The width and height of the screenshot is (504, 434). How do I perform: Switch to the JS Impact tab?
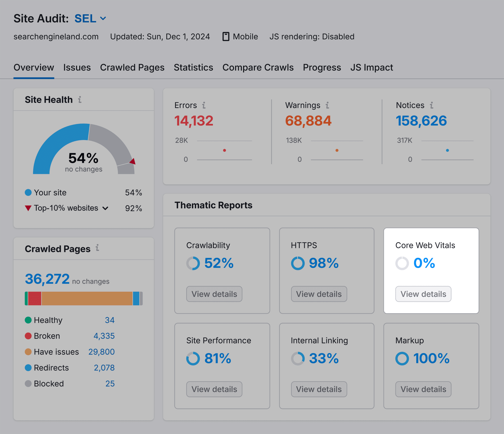tap(372, 67)
